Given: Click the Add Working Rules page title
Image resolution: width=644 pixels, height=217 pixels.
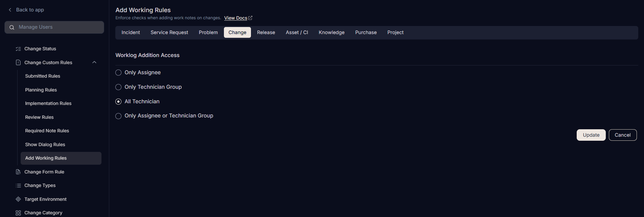Looking at the screenshot, I should click(143, 10).
